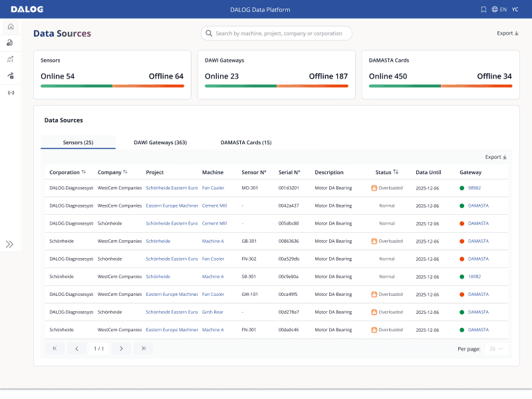Click the DAWI Gateways Offline 187 count
The height and width of the screenshot is (399, 532).
[x=329, y=76]
